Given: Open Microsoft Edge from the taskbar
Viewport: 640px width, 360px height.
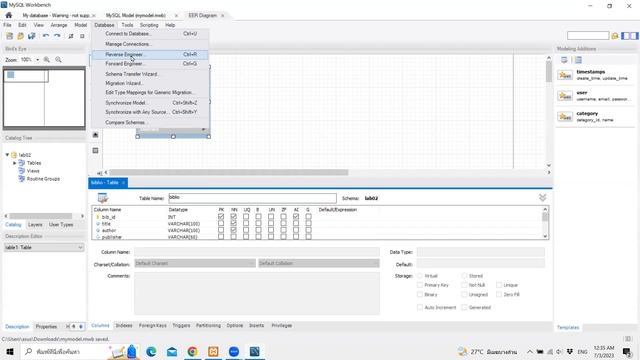Looking at the screenshot, I should tap(151, 351).
